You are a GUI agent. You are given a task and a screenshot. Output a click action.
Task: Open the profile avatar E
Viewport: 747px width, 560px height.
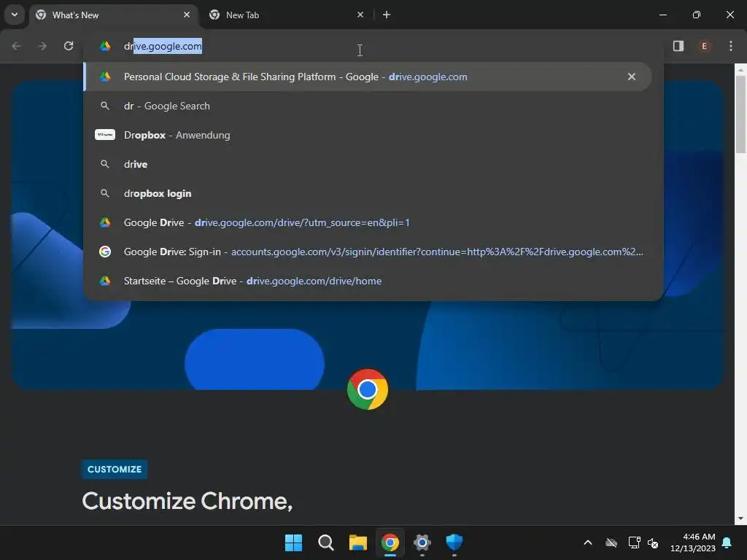point(704,46)
